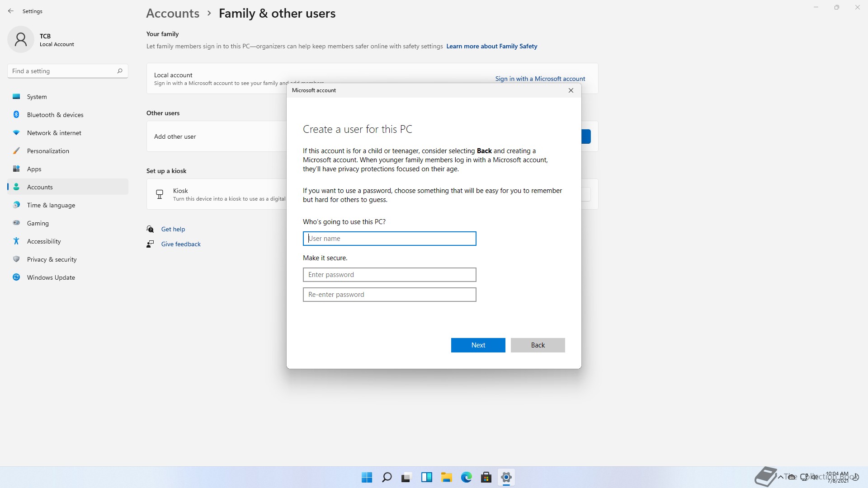
Task: Focus the User name field
Action: pos(389,239)
